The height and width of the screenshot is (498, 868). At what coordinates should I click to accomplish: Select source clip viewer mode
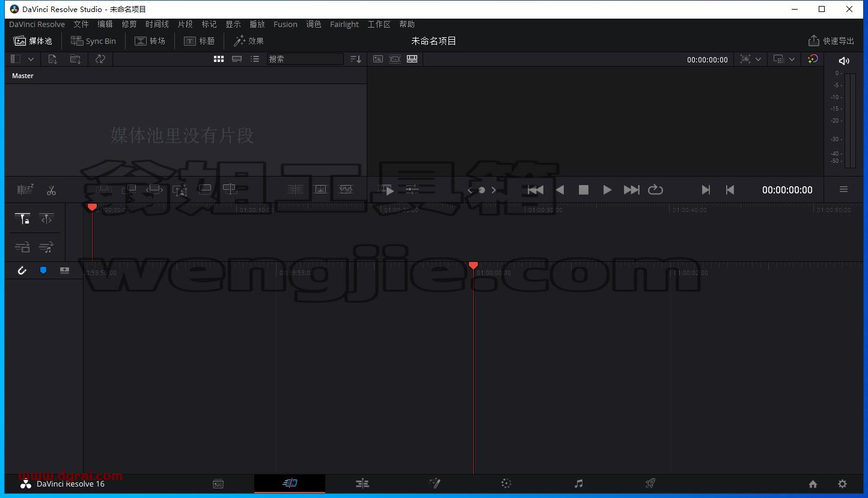(x=378, y=59)
